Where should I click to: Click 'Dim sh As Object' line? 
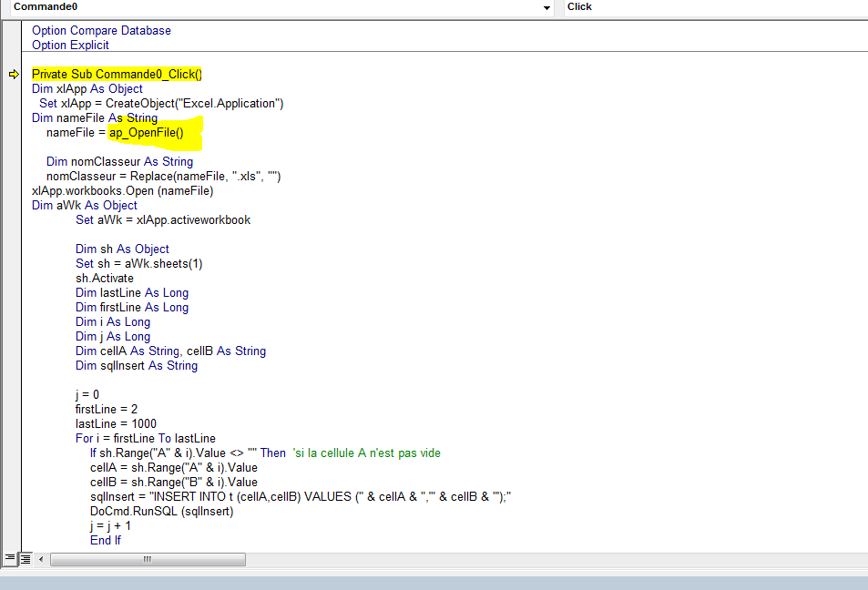click(122, 249)
